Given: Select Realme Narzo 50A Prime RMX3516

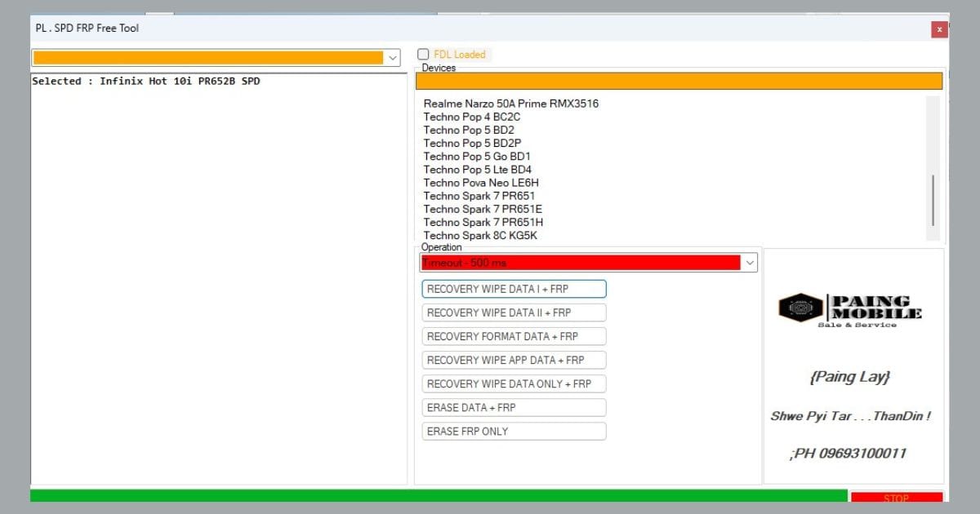Looking at the screenshot, I should click(x=511, y=104).
